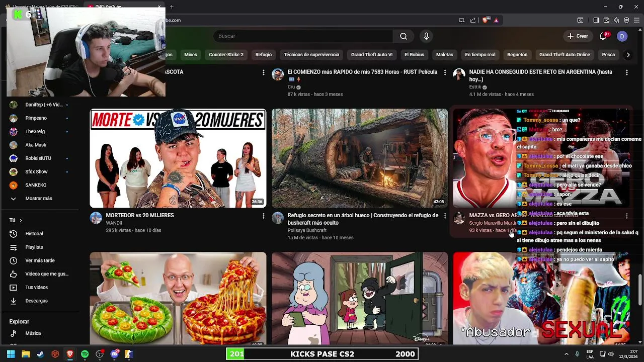Toggle the Brave sidebar panel icon
Image resolution: width=644 pixels, height=362 pixels.
596,20
